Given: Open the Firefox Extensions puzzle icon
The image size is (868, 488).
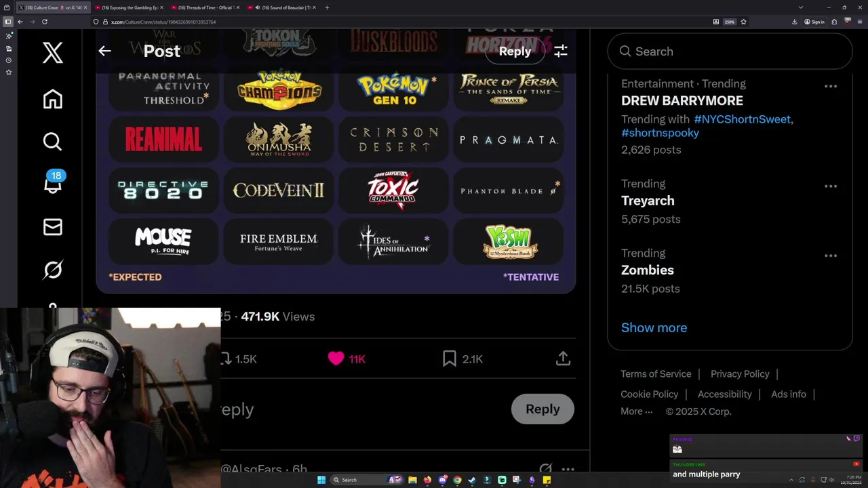Looking at the screenshot, I should tap(834, 22).
